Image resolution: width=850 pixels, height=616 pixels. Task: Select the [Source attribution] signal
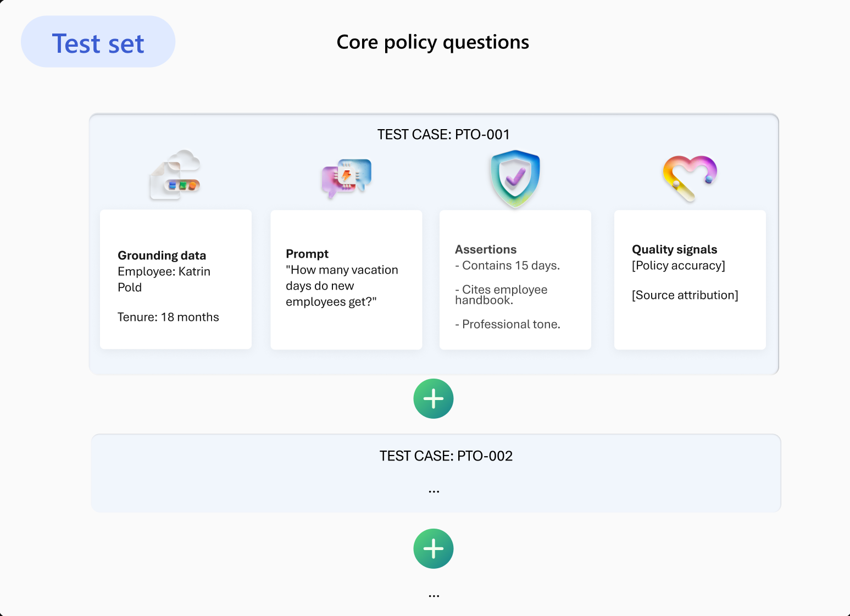click(685, 295)
